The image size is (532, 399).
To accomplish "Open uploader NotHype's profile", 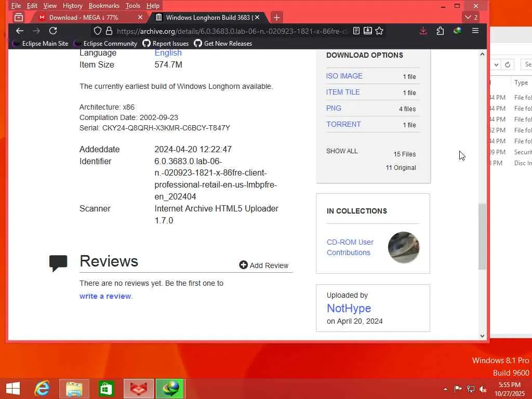I will pyautogui.click(x=349, y=308).
